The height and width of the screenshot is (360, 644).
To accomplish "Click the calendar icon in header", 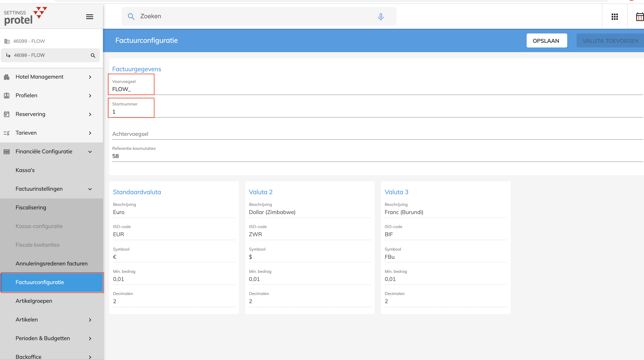I will [640, 17].
